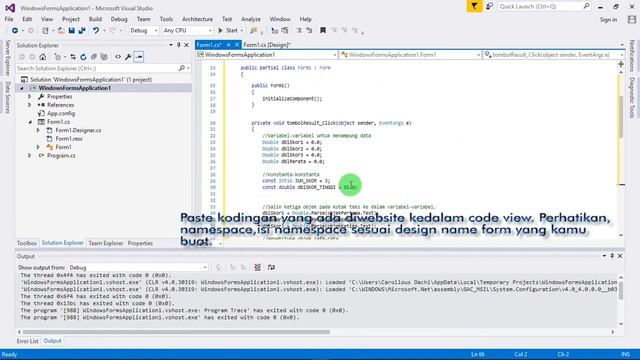Click the search magnifier in Solution Explorer
This screenshot has height=360, width=640.
point(182,68)
